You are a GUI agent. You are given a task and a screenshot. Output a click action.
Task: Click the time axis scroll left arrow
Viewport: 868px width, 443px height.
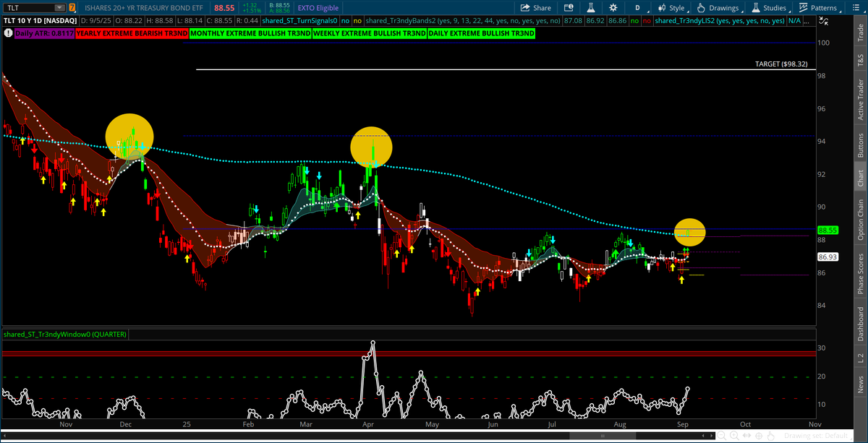[703, 436]
